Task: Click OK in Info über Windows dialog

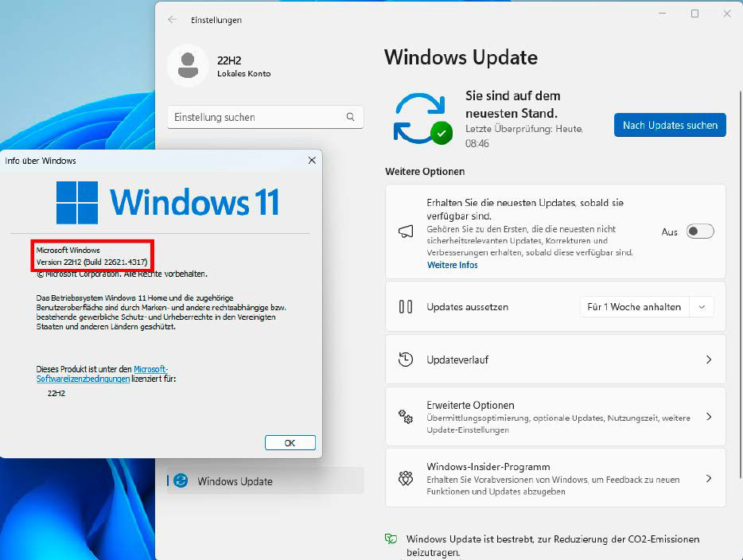Action: tap(290, 442)
